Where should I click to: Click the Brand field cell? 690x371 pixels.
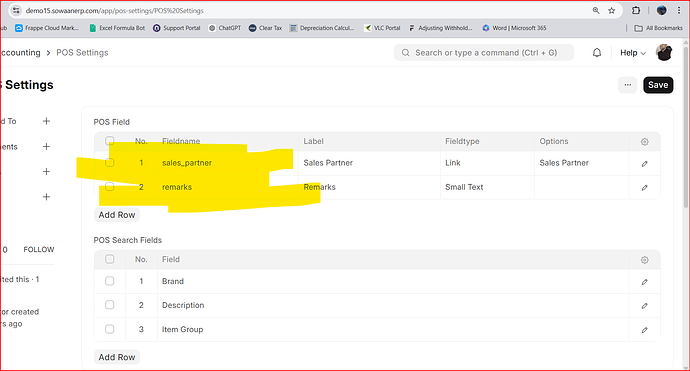pyautogui.click(x=393, y=281)
